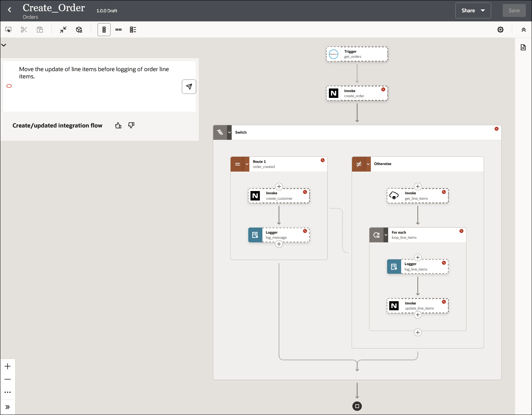
Task: Give thumbs down on the generated integration flow
Action: [x=131, y=125]
